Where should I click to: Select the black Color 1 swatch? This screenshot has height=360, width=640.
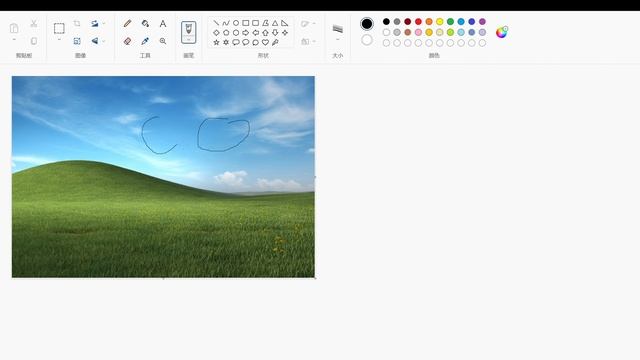coord(367,24)
